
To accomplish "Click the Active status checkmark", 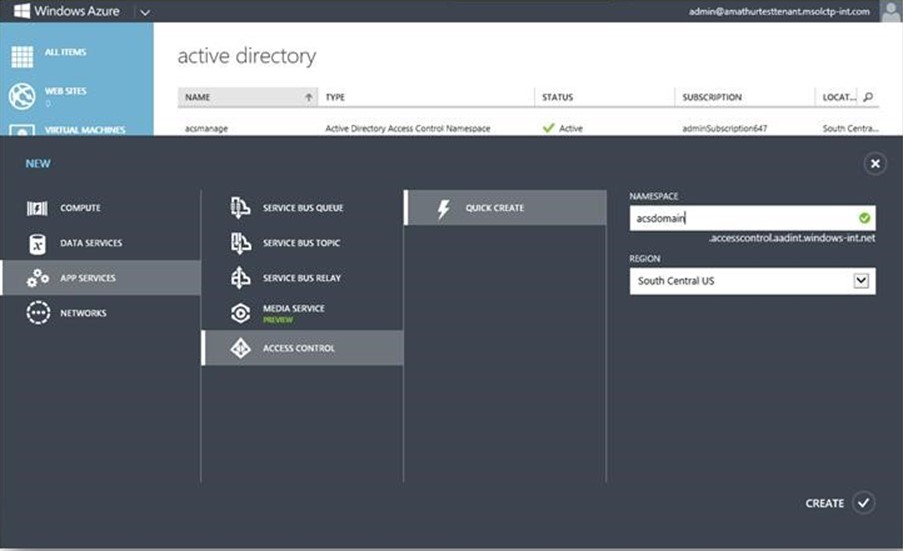I will point(549,128).
